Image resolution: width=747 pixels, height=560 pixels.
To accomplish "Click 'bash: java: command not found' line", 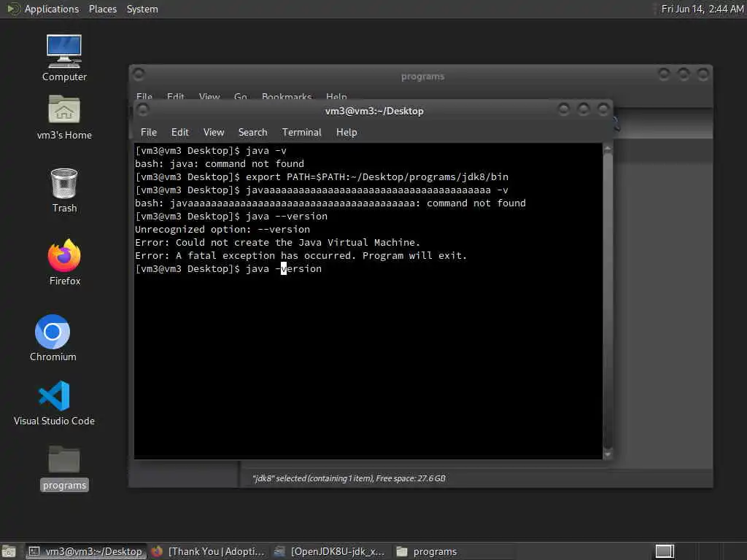I will [x=219, y=163].
